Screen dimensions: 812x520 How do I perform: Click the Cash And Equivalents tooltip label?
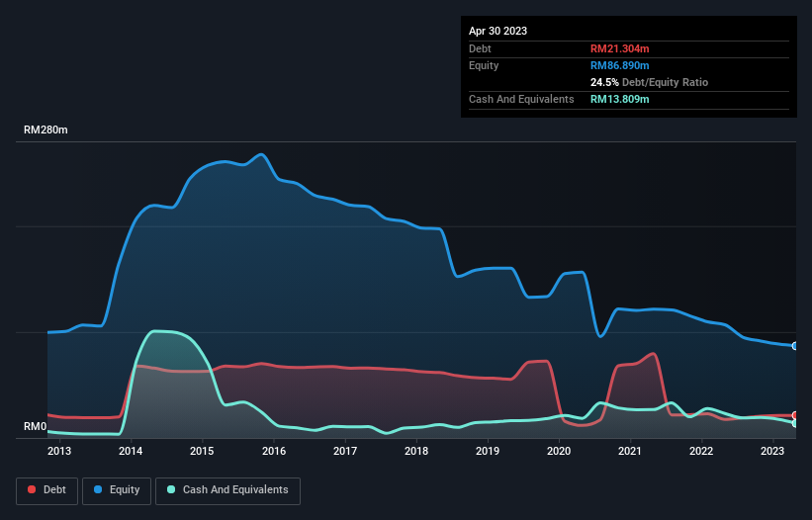pyautogui.click(x=521, y=99)
